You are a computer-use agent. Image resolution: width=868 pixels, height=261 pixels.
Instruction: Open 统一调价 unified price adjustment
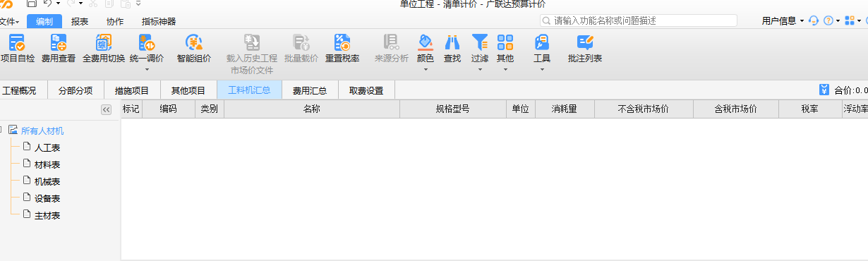tap(147, 53)
